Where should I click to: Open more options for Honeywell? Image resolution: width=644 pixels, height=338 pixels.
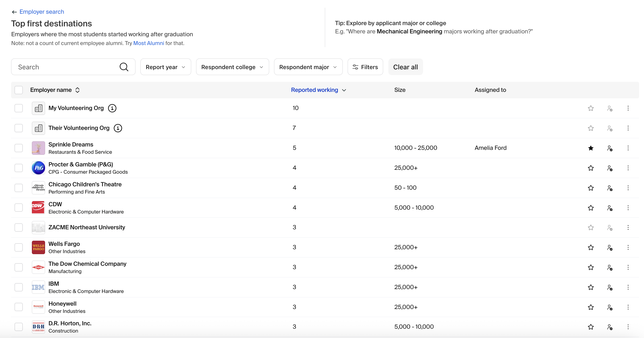pyautogui.click(x=628, y=307)
